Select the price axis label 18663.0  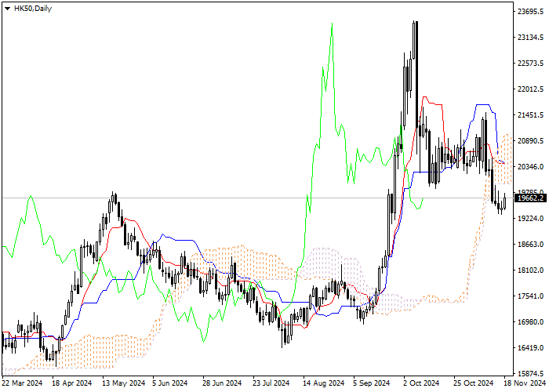(530, 245)
